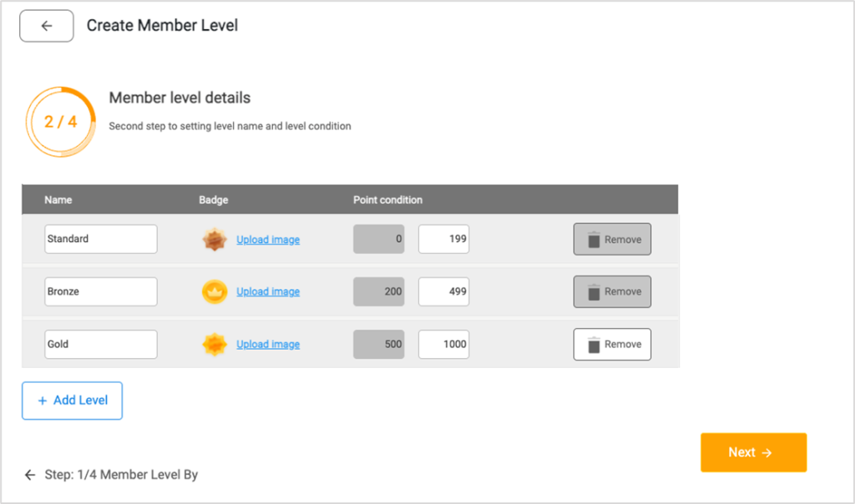Image resolution: width=855 pixels, height=504 pixels.
Task: Proceed with the orange Next button
Action: (754, 452)
